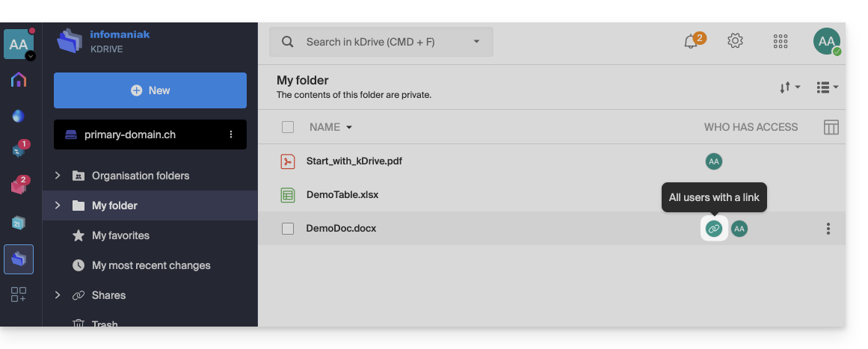Screen dimensions: 868x349
Task: Open column configuration table icon
Action: click(831, 127)
